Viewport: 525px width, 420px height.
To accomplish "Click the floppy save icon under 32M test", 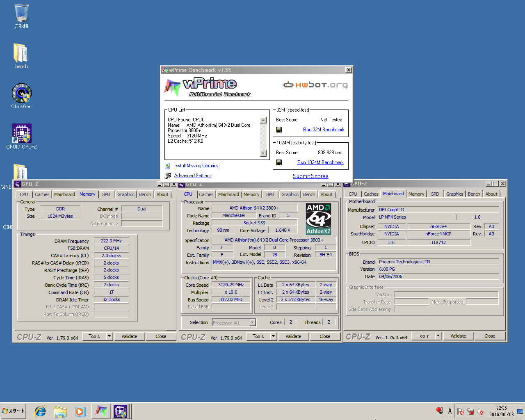I will 279,130.
